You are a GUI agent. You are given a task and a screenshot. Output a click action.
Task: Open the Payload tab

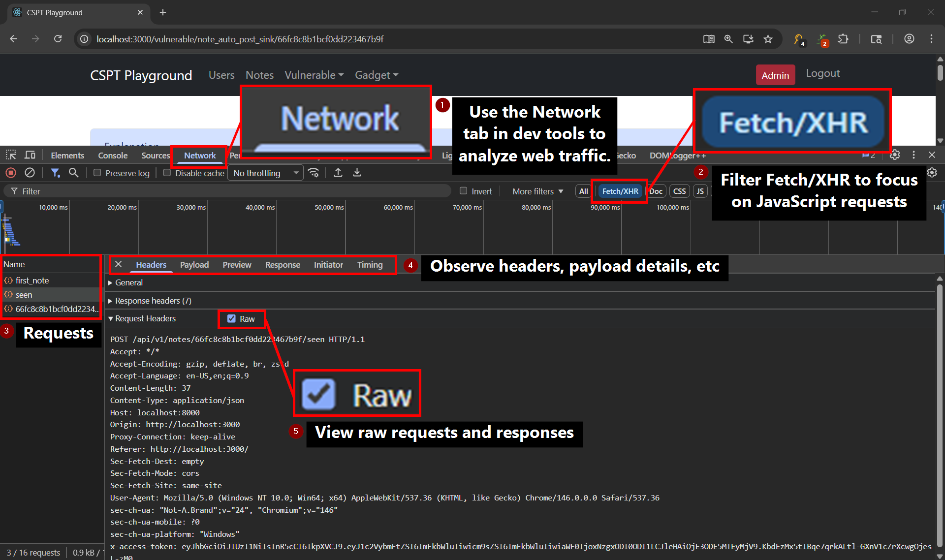(194, 265)
